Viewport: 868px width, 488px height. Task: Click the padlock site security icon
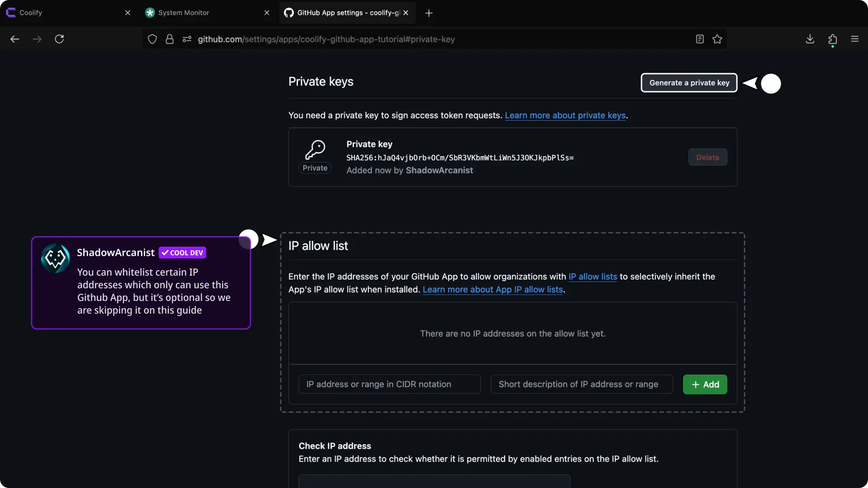170,39
